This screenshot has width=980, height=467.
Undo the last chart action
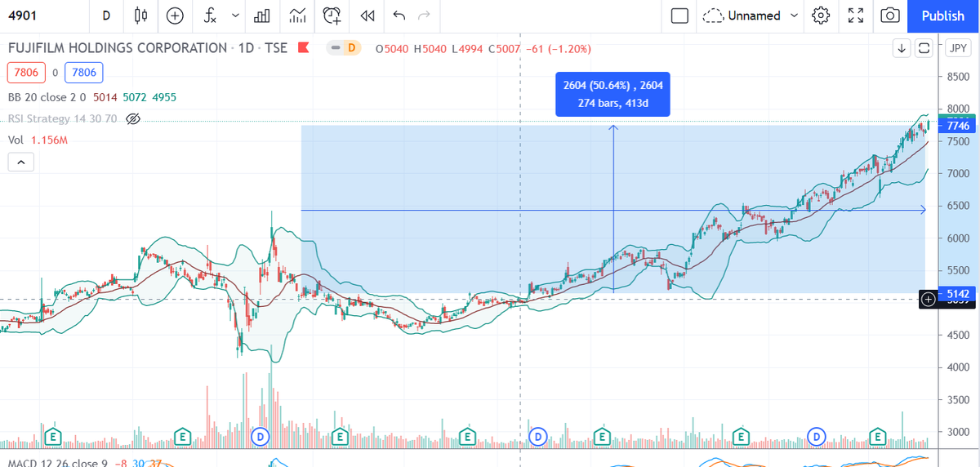coord(399,16)
